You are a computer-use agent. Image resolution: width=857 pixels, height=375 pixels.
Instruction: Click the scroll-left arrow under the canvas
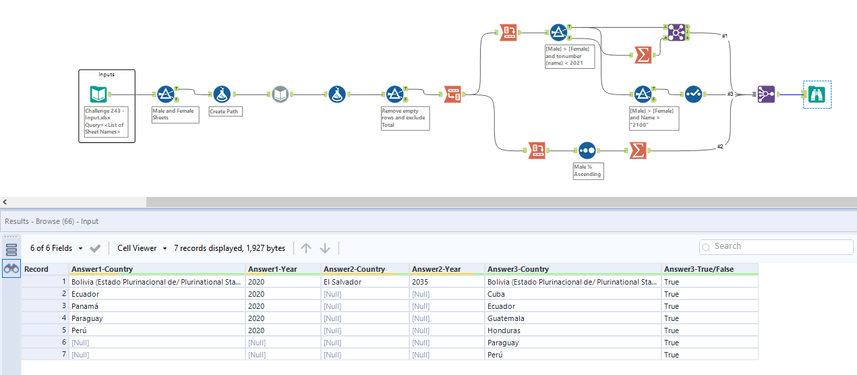[5, 202]
